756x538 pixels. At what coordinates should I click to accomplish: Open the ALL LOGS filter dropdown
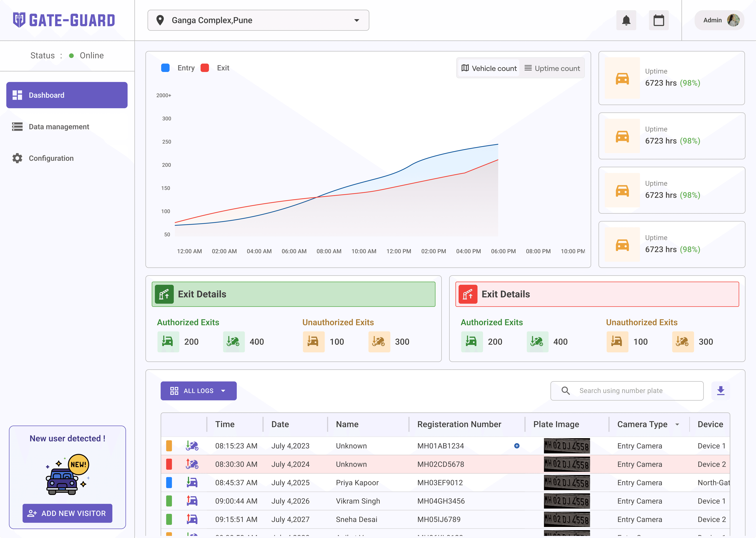pyautogui.click(x=199, y=391)
